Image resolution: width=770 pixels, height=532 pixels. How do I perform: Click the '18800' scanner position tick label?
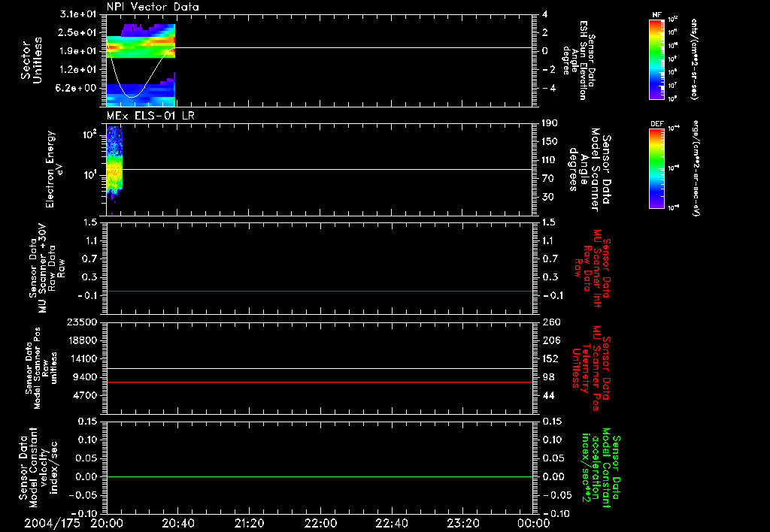pyautogui.click(x=82, y=340)
